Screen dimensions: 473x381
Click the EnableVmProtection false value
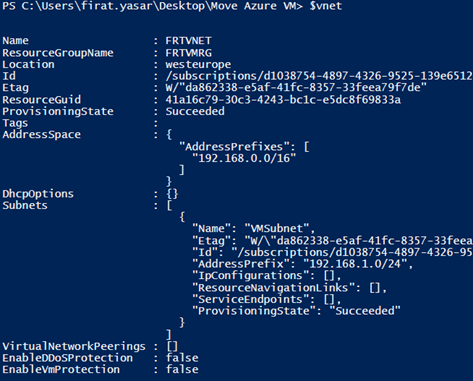click(x=182, y=370)
